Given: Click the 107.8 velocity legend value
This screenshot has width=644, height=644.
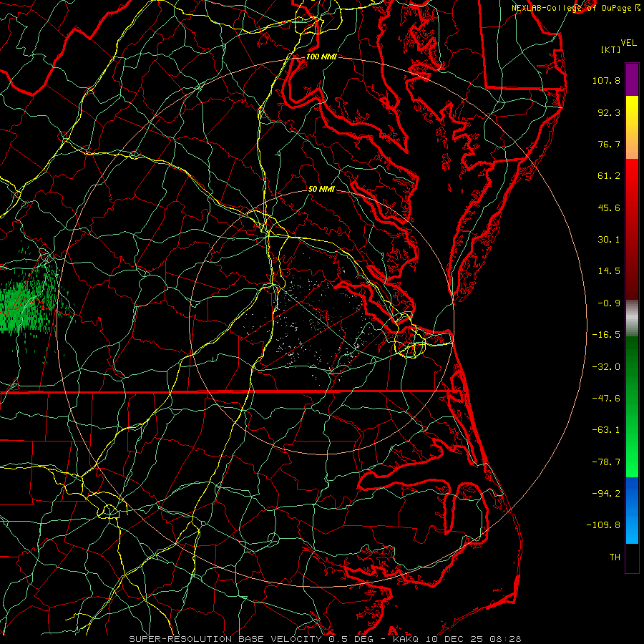Looking at the screenshot, I should coord(606,80).
